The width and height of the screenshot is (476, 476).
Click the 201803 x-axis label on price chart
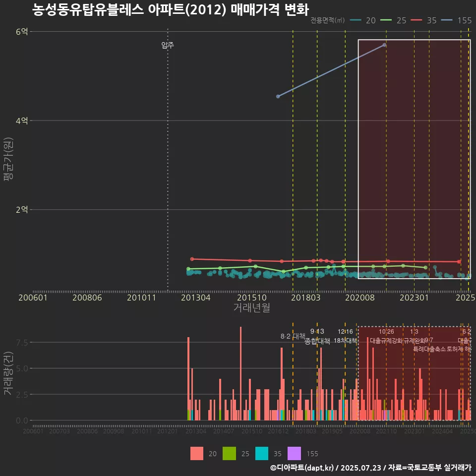tap(306, 297)
